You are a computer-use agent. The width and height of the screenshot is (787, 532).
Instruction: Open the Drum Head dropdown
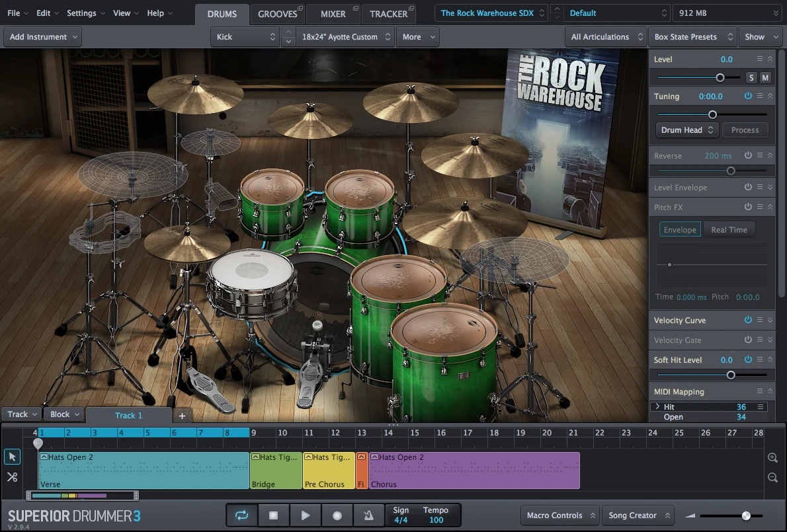point(686,130)
